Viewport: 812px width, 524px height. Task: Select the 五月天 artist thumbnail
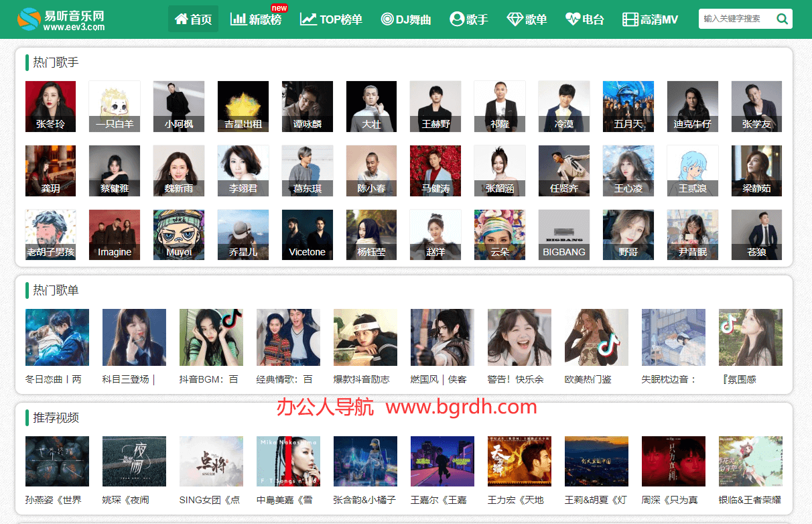628,106
